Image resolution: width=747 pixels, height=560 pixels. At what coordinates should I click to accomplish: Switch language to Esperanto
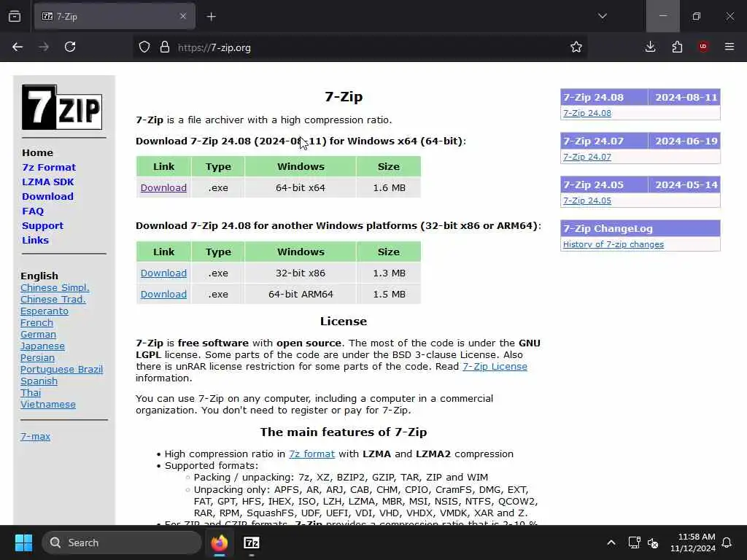click(x=44, y=311)
